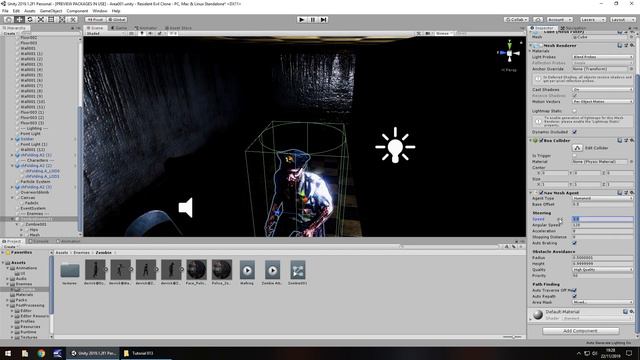Click the Pause button
Screen dimensions: 640x360
pos(313,20)
